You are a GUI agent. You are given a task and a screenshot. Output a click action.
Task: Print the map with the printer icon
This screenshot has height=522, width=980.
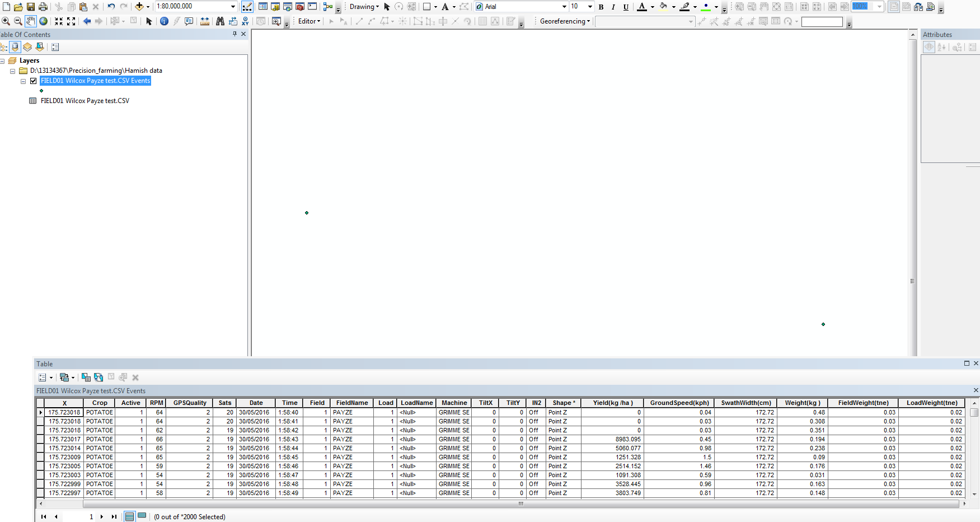43,7
